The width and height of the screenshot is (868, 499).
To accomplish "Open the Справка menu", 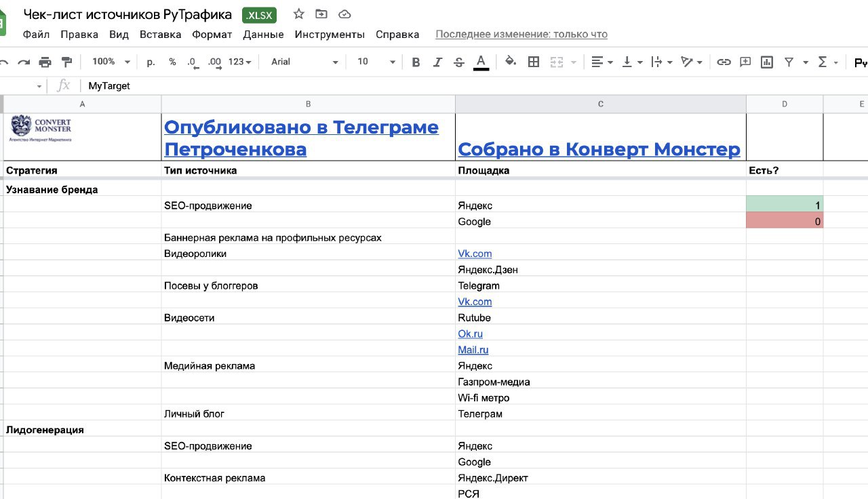I will tap(397, 35).
